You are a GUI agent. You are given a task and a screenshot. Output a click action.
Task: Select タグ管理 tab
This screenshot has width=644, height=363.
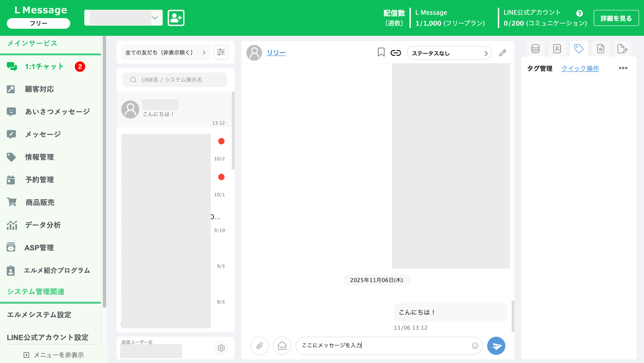coord(540,68)
